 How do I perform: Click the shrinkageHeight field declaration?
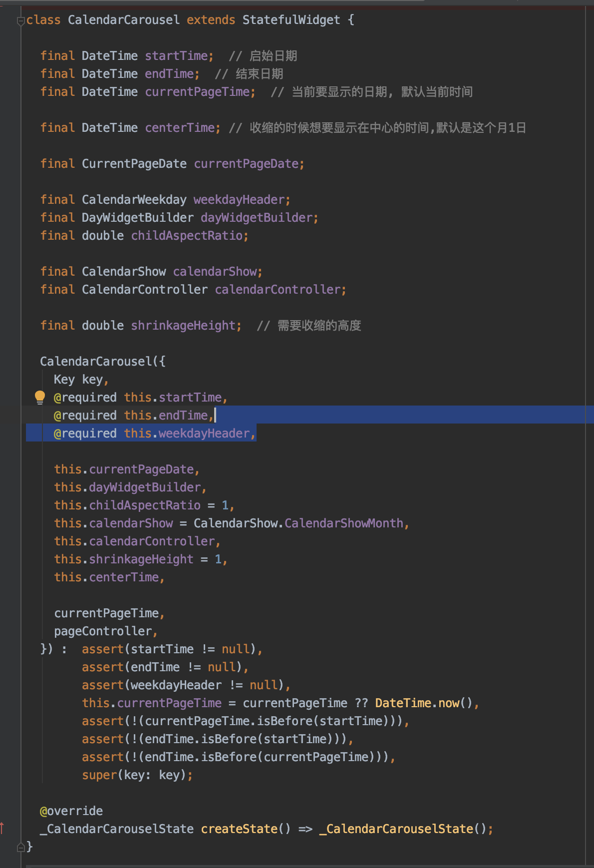[141, 326]
